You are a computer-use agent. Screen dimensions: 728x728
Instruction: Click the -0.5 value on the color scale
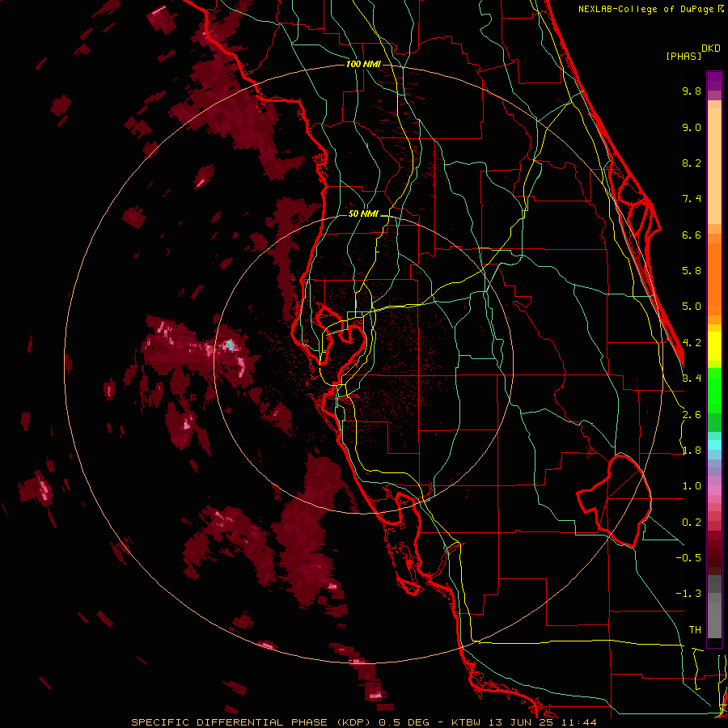688,557
